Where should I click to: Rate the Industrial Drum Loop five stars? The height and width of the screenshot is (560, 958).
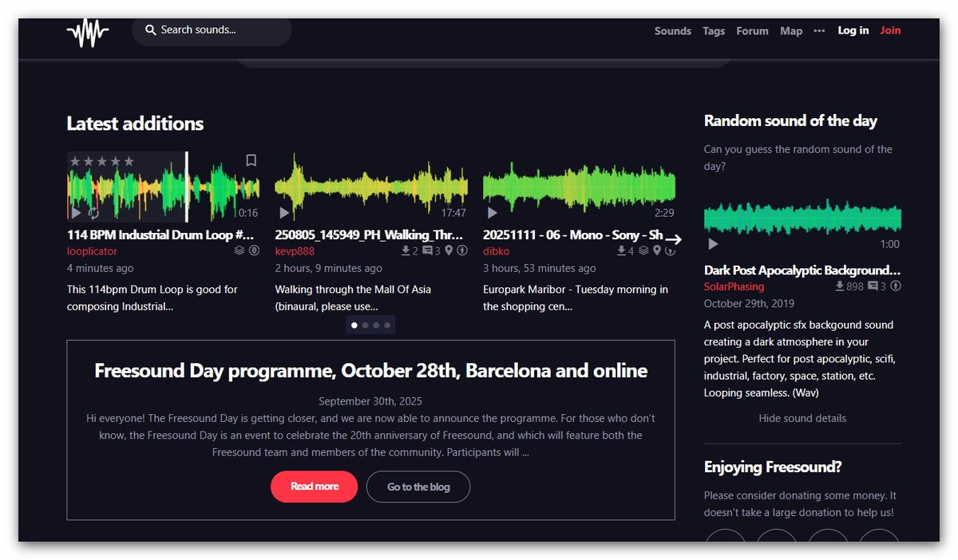coord(129,161)
